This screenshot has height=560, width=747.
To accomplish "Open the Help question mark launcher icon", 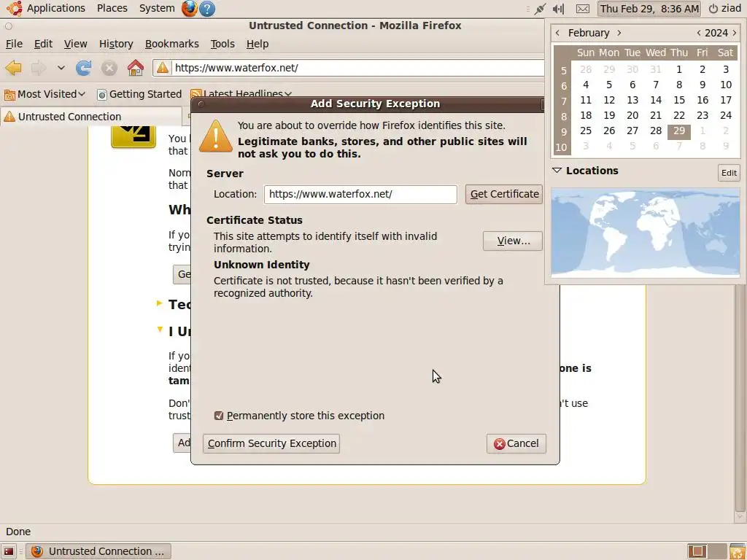I will [207, 9].
